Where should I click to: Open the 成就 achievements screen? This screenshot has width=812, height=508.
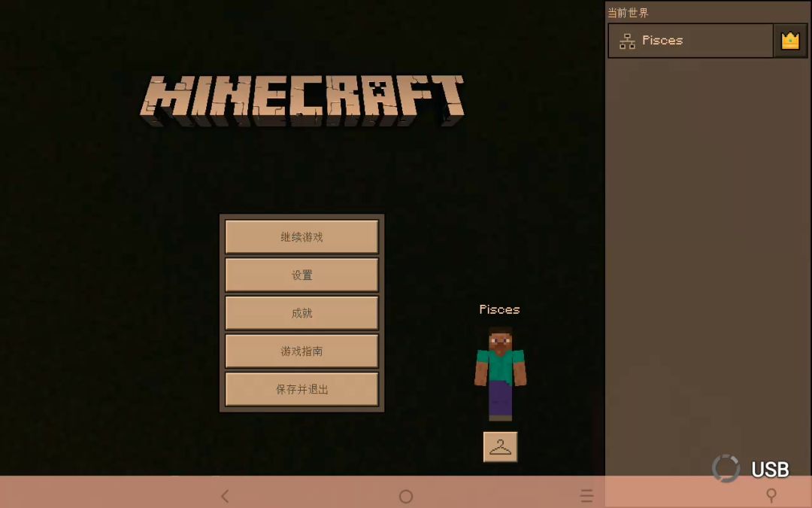(301, 313)
